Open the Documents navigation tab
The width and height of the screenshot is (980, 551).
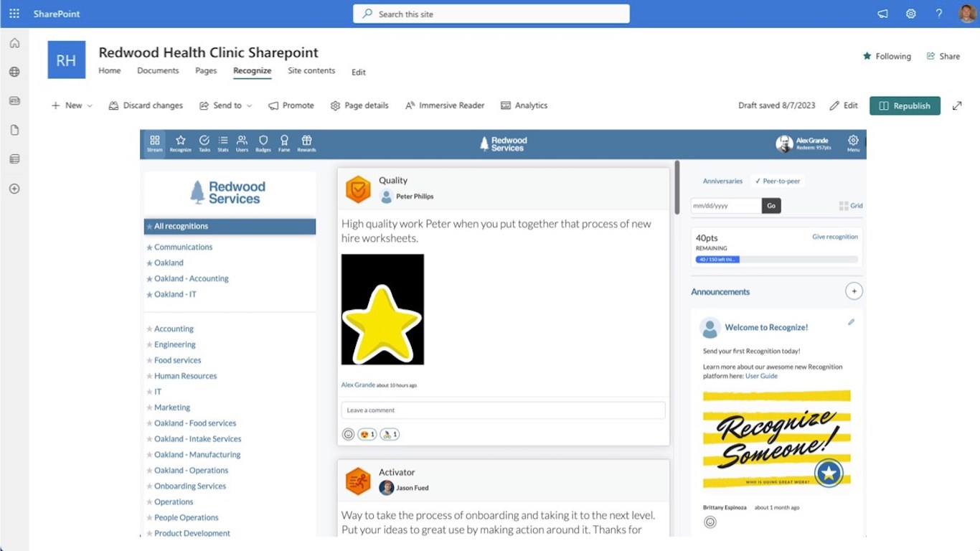click(158, 70)
